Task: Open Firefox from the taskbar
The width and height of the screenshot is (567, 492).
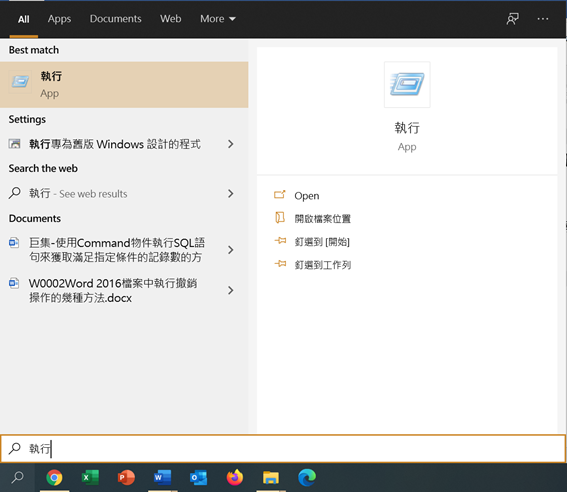Action: click(235, 478)
